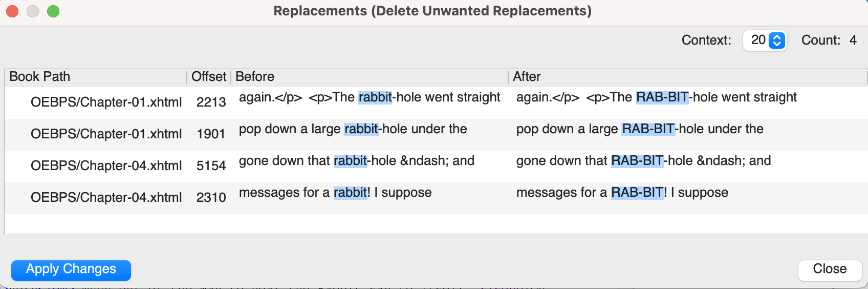The image size is (868, 289).
Task: Click the empty area below the table rows
Action: tap(435, 224)
